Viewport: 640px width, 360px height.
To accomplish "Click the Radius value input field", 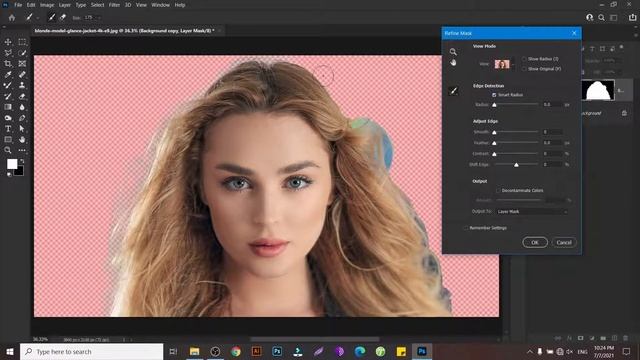I will coord(552,105).
